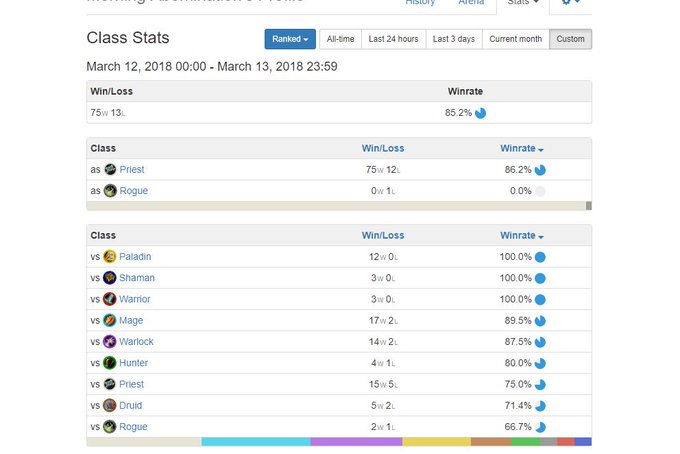Click vs Rogue 66.7% winrate pie icon
This screenshot has width=680, height=454.
tap(540, 427)
